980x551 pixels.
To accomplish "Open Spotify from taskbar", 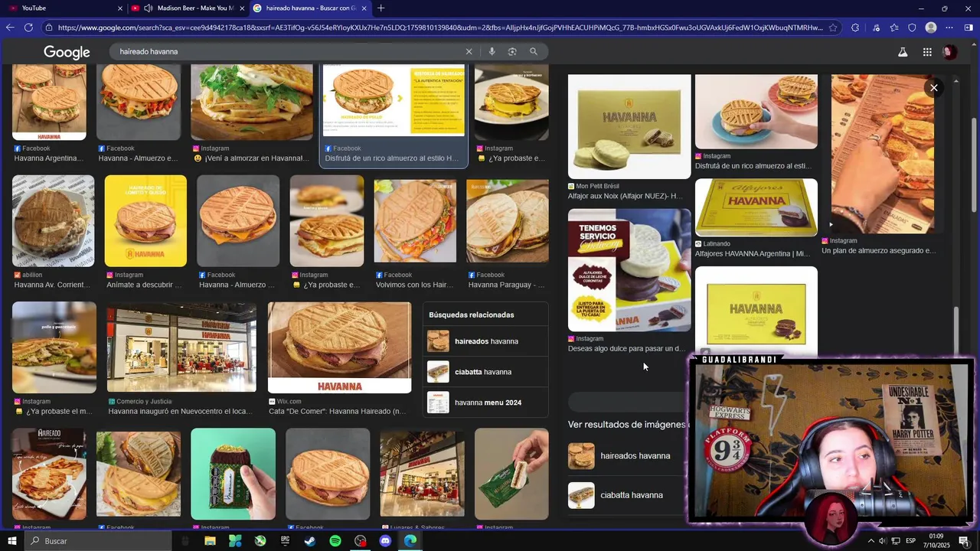I will coord(335,541).
